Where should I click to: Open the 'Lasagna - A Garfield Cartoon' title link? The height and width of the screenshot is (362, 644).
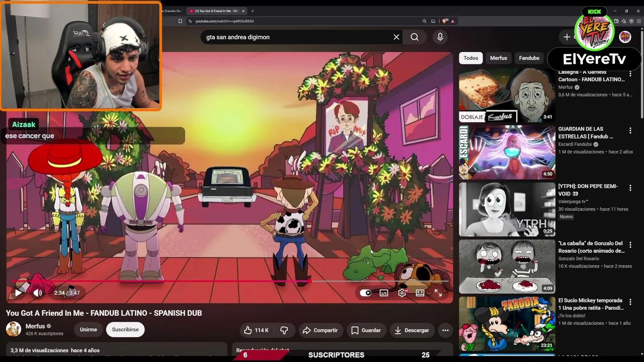click(x=591, y=75)
